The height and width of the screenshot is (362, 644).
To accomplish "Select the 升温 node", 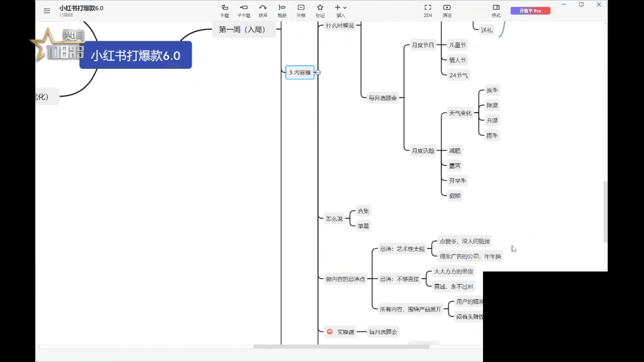I will pos(492,120).
